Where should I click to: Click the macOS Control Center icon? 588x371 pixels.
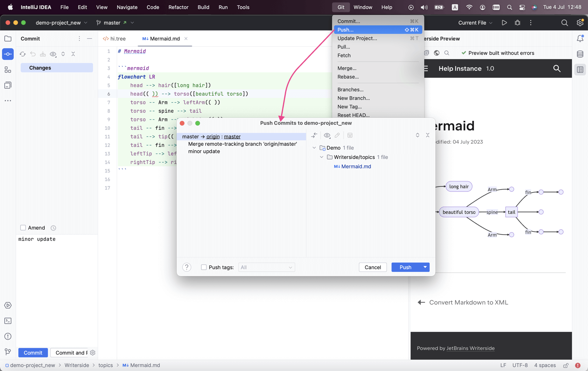pos(522,7)
